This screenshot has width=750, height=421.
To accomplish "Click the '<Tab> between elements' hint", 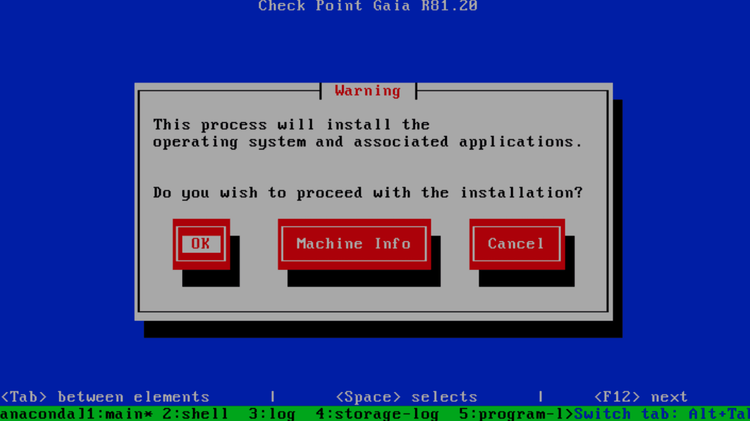I will [x=105, y=397].
